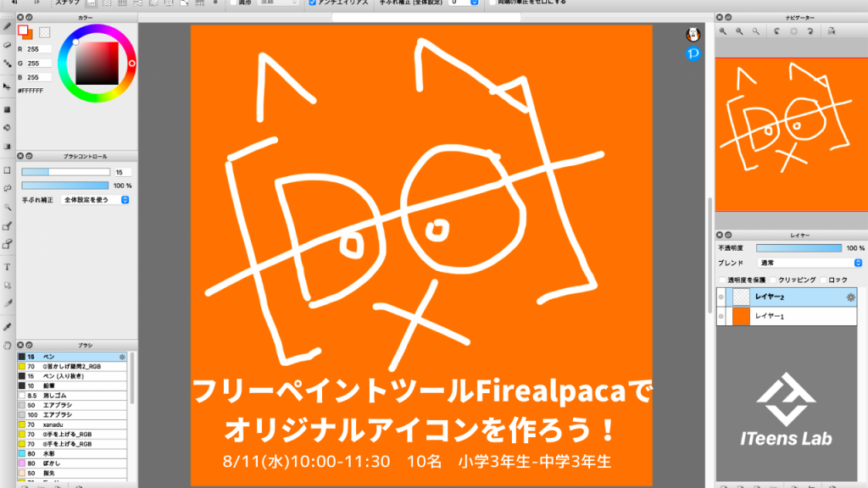The height and width of the screenshot is (488, 868).
Task: Close the ブラシコントロール panel
Action: point(20,156)
